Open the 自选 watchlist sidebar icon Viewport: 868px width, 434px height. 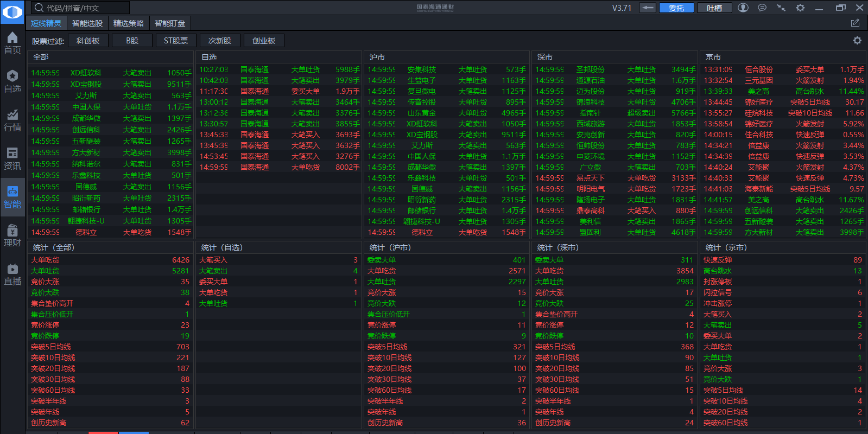(x=12, y=81)
